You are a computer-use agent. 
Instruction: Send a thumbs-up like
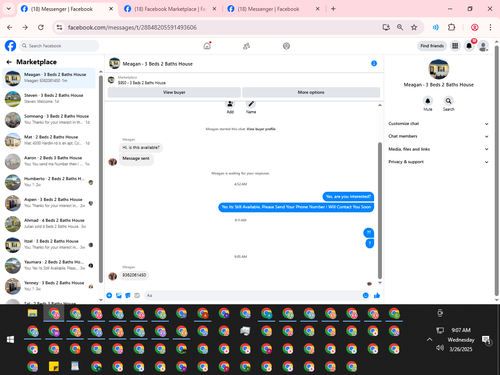377,295
